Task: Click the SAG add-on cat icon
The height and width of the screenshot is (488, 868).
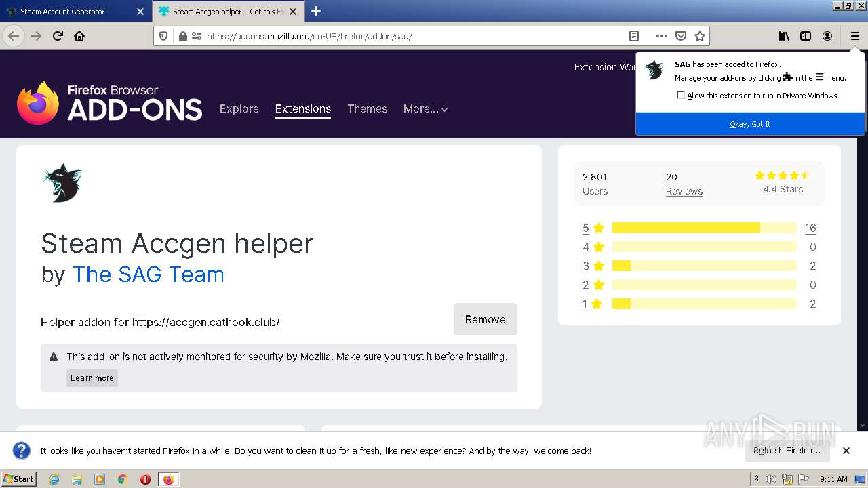Action: pos(62,183)
